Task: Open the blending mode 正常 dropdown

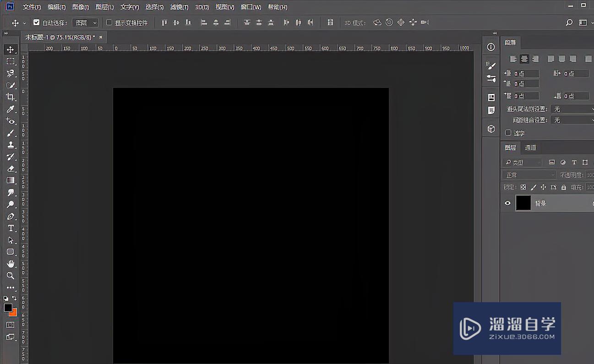Action: click(x=529, y=175)
